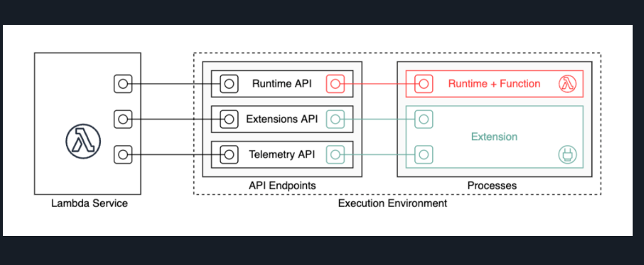Click the red Lambda icon in Runtime + Function
Screen dimensions: 644x265
(x=568, y=84)
